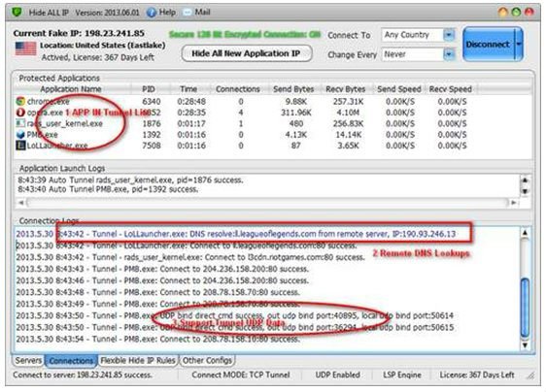Click the launch logs scroll up arrow
This screenshot has height=392, width=546.
(525, 180)
